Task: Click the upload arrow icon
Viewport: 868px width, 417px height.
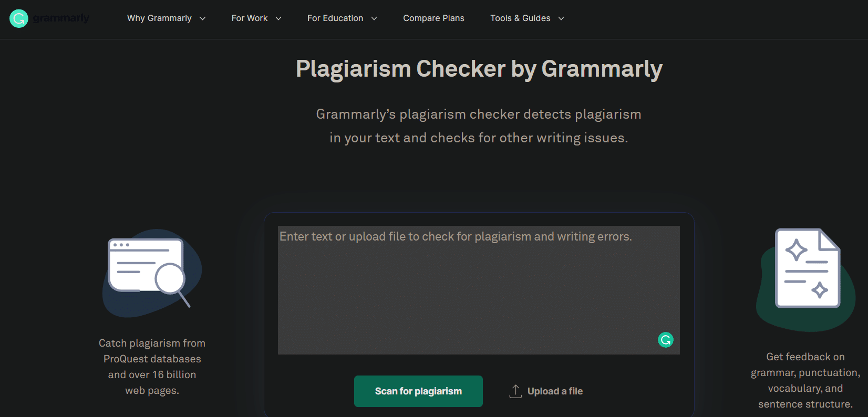Action: point(515,391)
